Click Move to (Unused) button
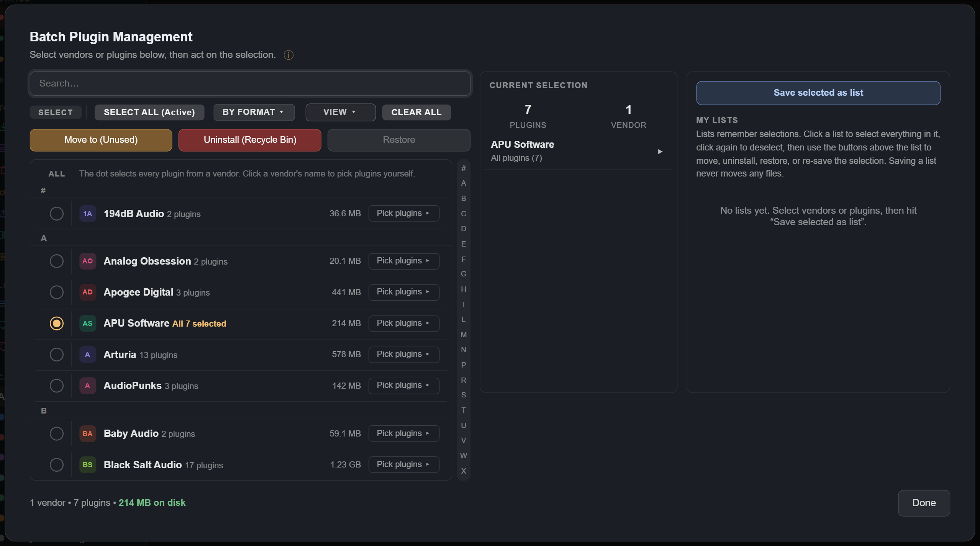Image resolution: width=980 pixels, height=546 pixels. (x=101, y=140)
